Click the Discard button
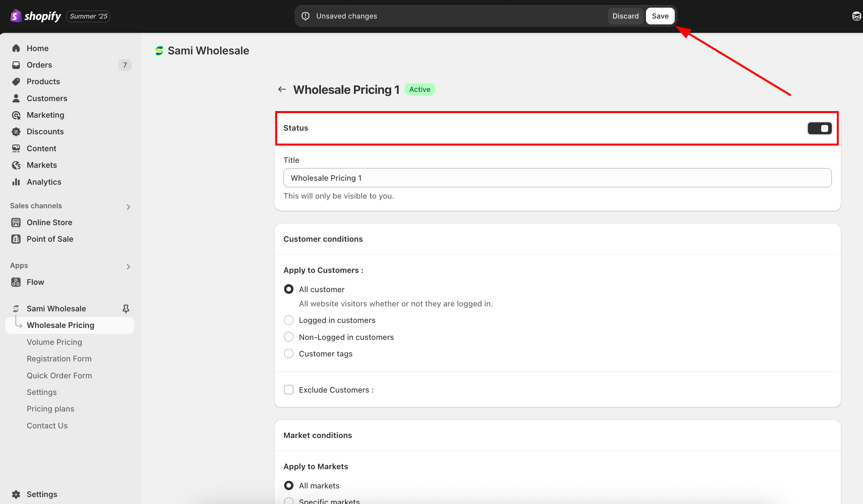This screenshot has width=863, height=504. pyautogui.click(x=625, y=16)
